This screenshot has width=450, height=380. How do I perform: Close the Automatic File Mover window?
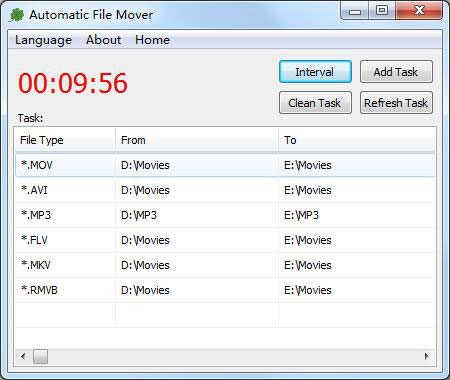coord(419,11)
